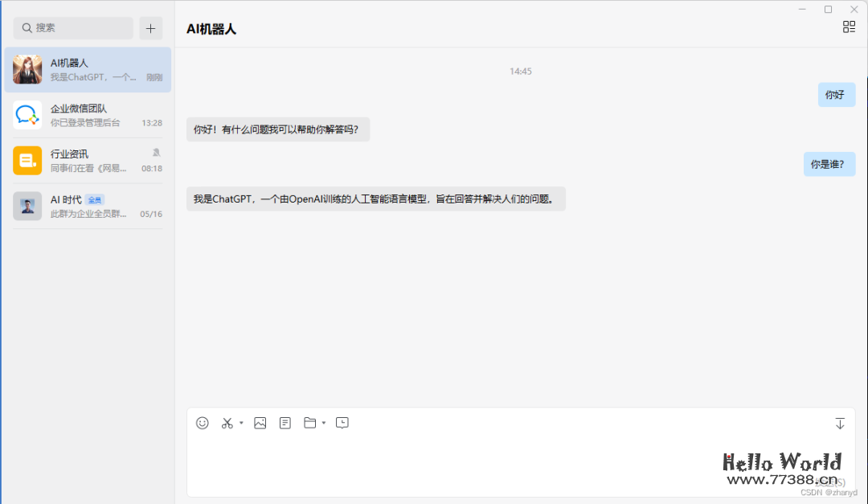Image resolution: width=868 pixels, height=504 pixels.
Task: Click the AI 时代 group avatar
Action: (x=27, y=206)
